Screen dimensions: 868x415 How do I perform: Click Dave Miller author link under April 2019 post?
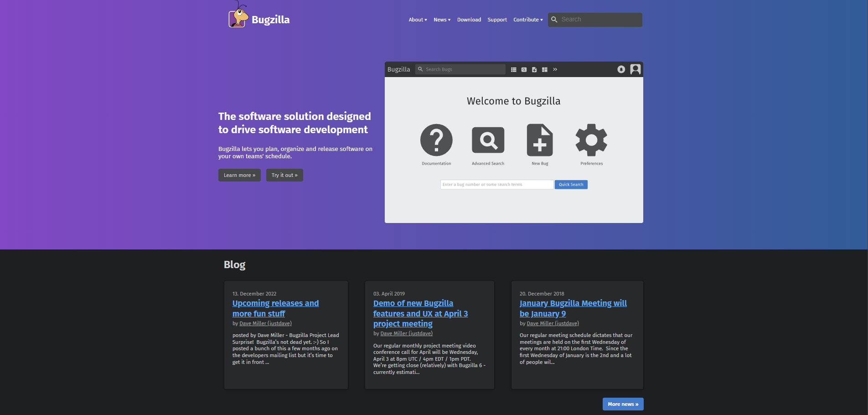point(406,333)
